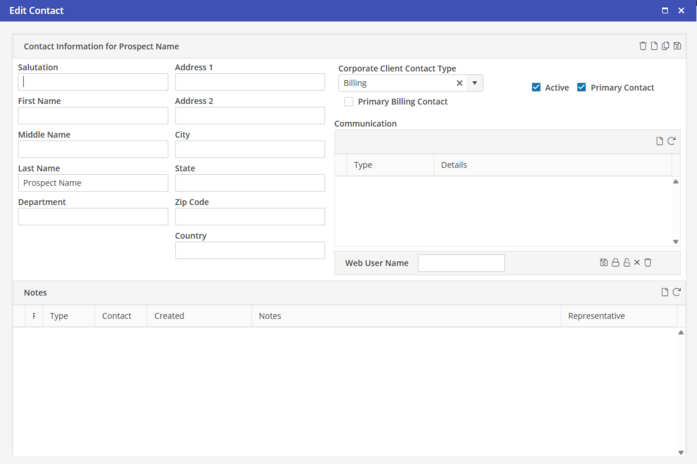697x464 pixels.
Task: Click the unlock web user padlock icon
Action: point(627,263)
